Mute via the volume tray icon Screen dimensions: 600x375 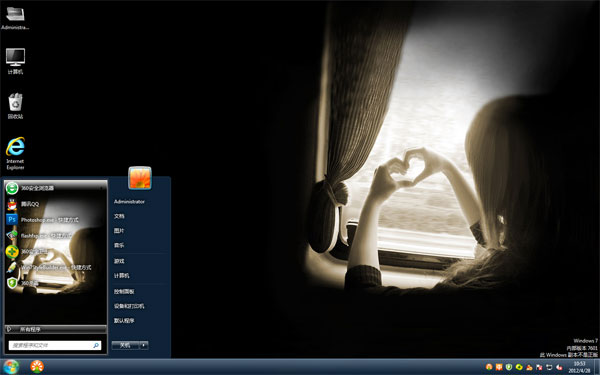click(x=559, y=367)
